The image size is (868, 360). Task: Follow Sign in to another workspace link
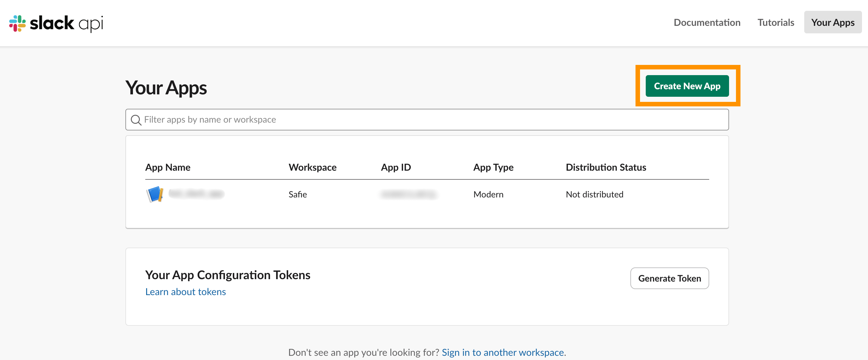(x=502, y=352)
